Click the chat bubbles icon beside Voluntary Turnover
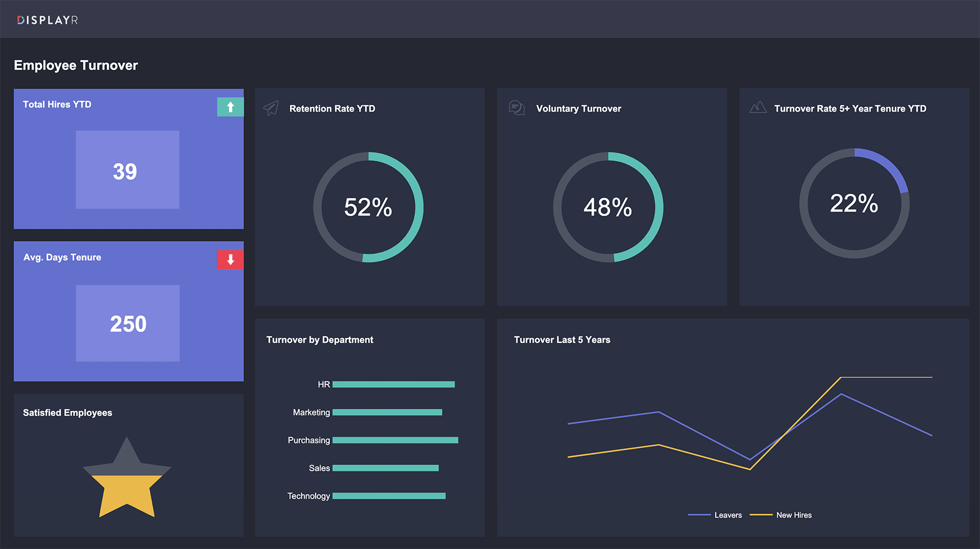 pos(516,108)
